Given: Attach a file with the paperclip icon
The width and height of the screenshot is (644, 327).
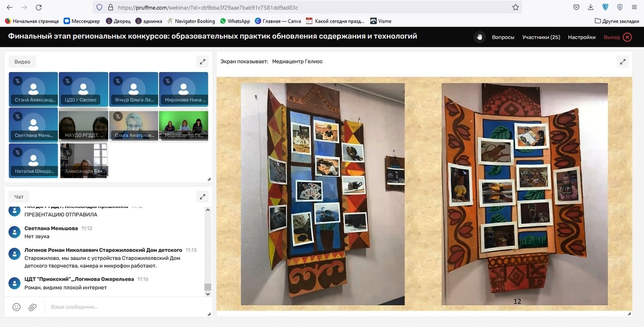Looking at the screenshot, I should click(x=33, y=307).
